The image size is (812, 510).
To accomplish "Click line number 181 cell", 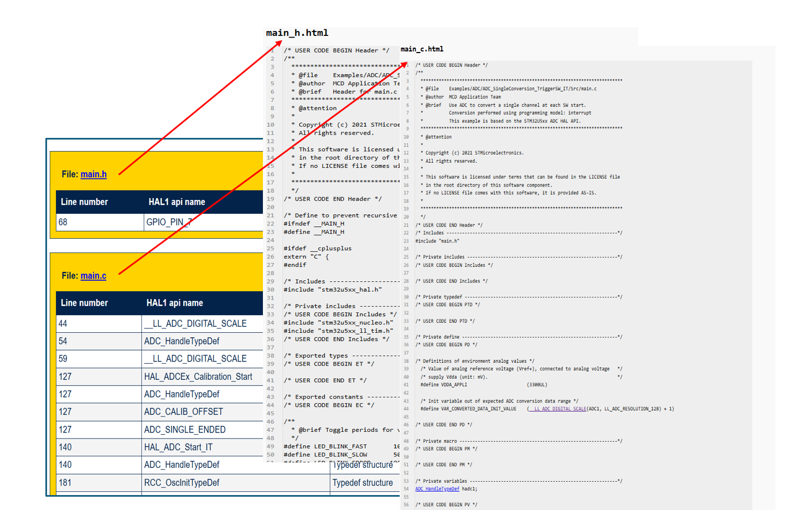I will pyautogui.click(x=65, y=483).
